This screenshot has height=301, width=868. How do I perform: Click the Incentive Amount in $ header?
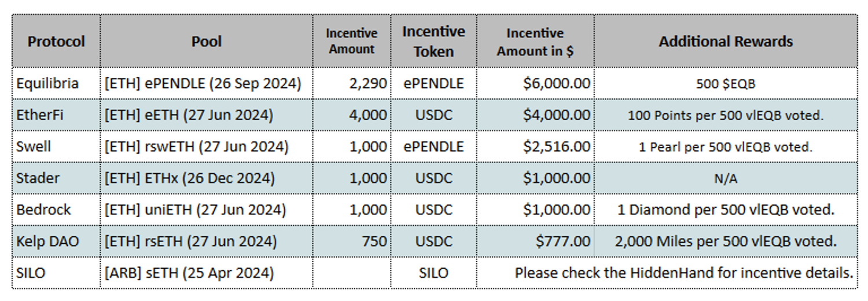[535, 42]
